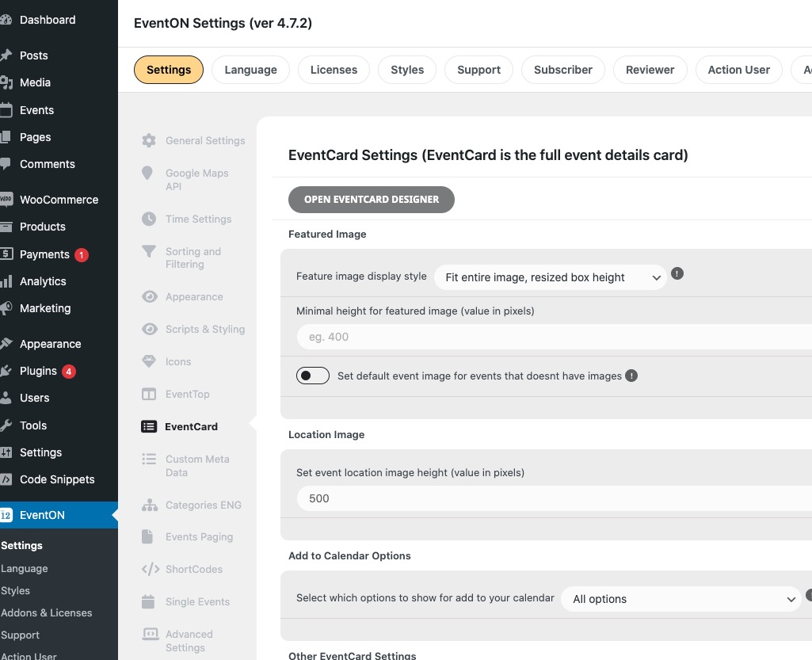Click the Tools wrench icon
Image resolution: width=812 pixels, height=660 pixels.
[6, 425]
